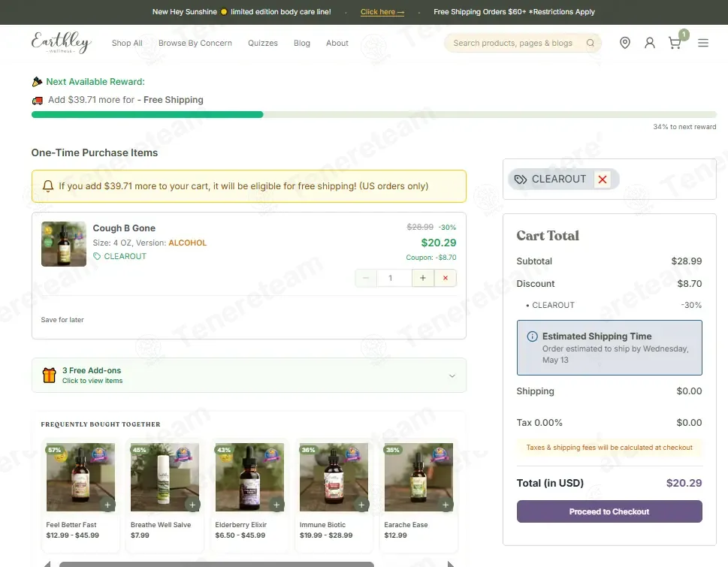
Task: Click the '34% to next reward' text
Action: 684,127
